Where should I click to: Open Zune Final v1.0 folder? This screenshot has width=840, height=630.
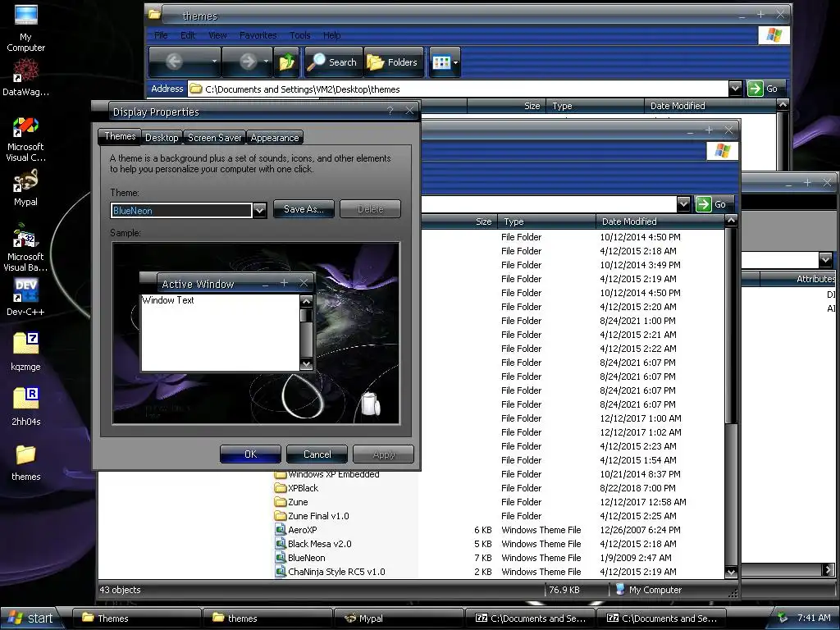point(312,516)
